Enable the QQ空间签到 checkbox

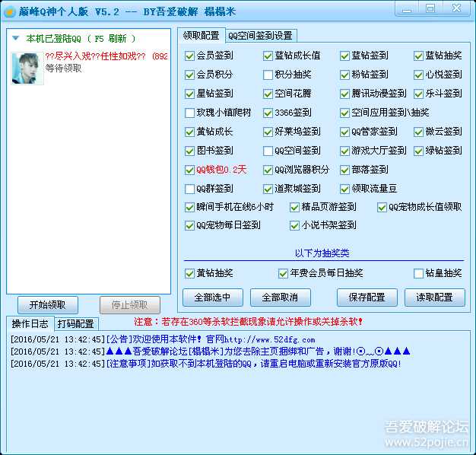[268, 151]
